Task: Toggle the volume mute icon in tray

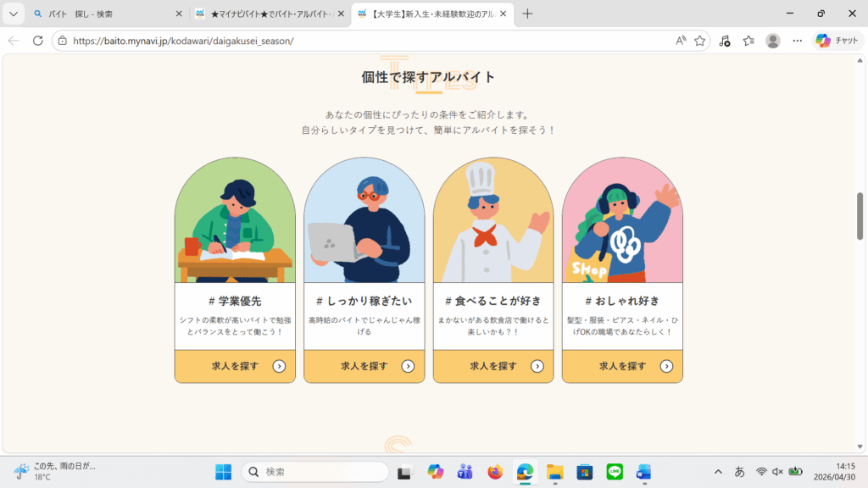Action: [x=778, y=471]
